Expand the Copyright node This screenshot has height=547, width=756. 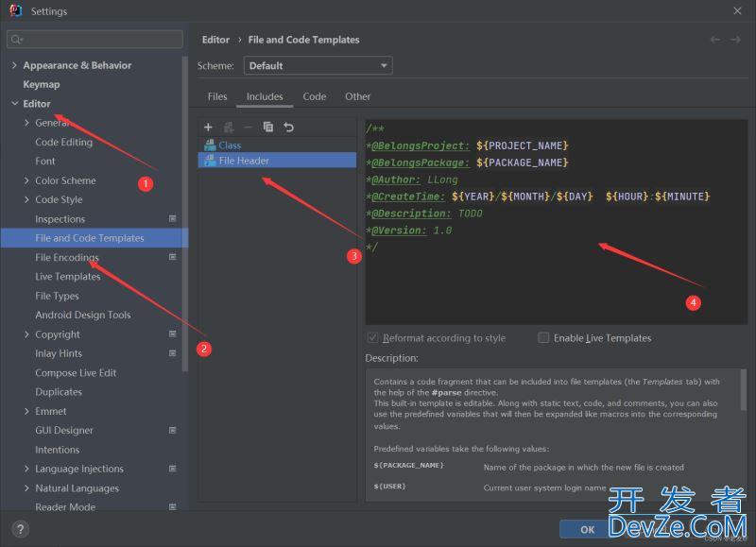click(x=26, y=334)
